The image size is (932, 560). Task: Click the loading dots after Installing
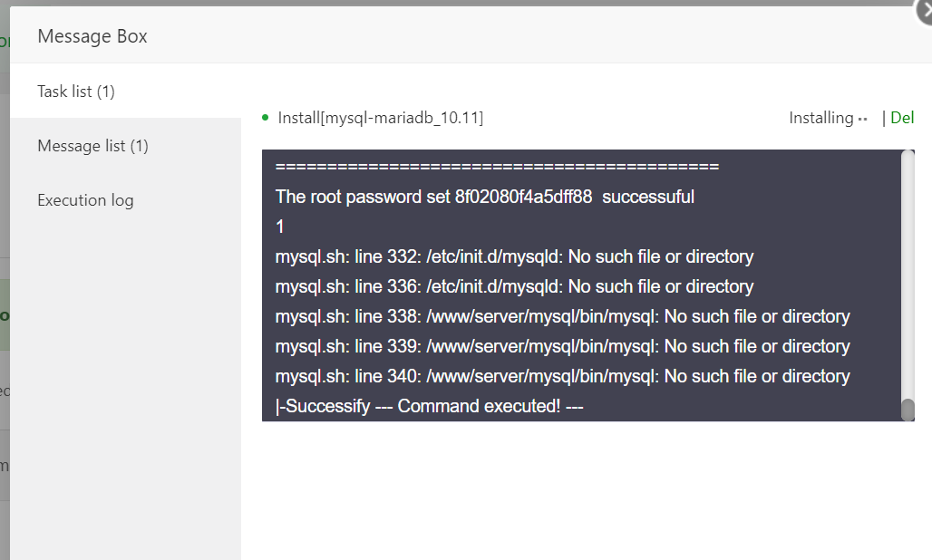863,119
